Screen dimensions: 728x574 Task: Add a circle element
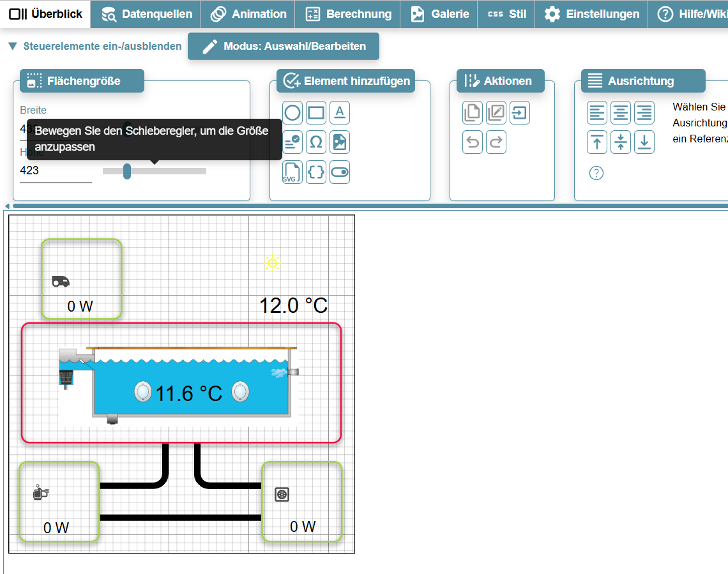tap(292, 113)
